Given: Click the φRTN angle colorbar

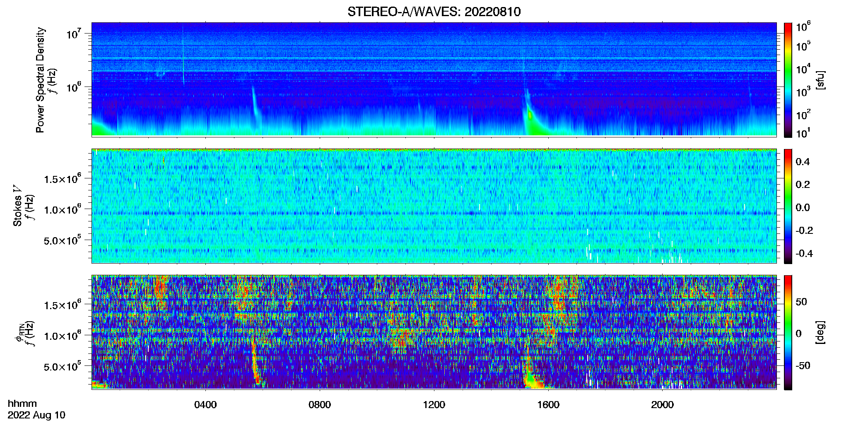Looking at the screenshot, I should [x=788, y=332].
